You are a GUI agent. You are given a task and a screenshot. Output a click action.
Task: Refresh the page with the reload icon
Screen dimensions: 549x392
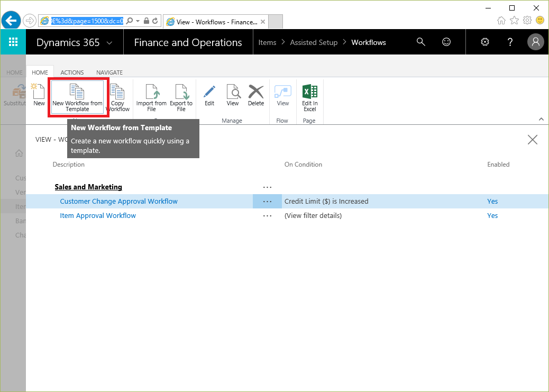(x=155, y=21)
